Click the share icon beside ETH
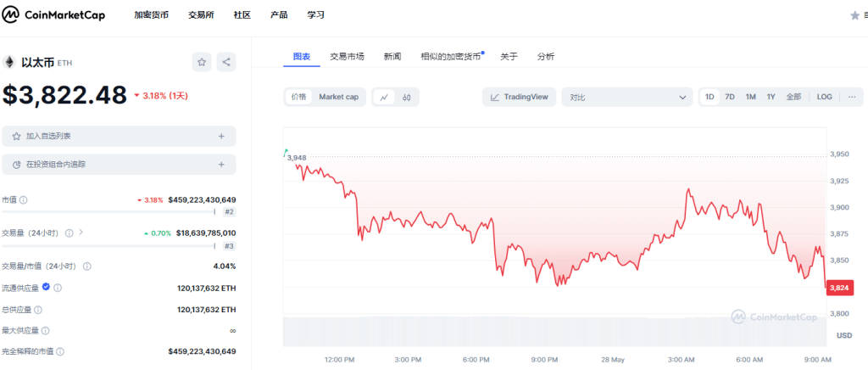868x370 pixels. 225,62
